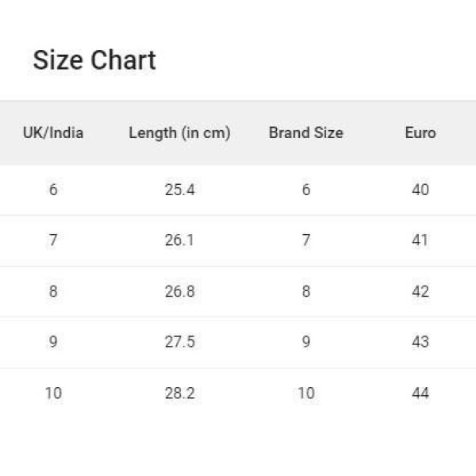Click the Euro column header
Screen dimensions: 476x476
click(x=420, y=132)
